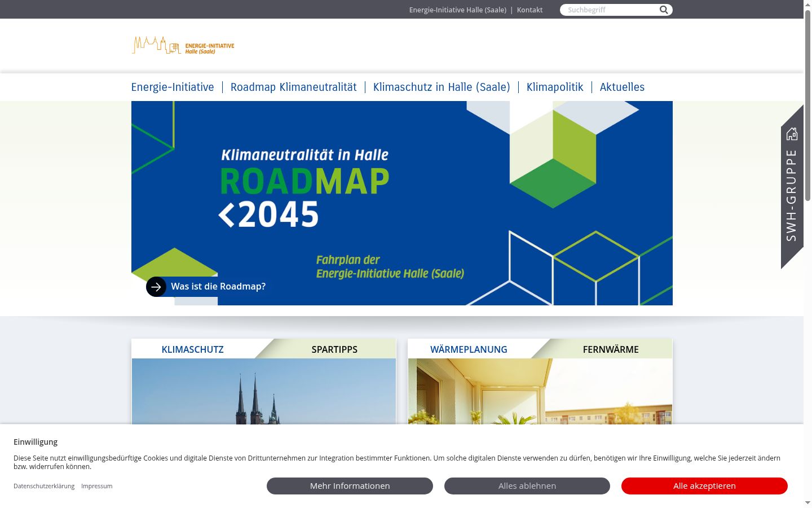
Task: Click the Roadmap 2045 banner image
Action: point(402,203)
